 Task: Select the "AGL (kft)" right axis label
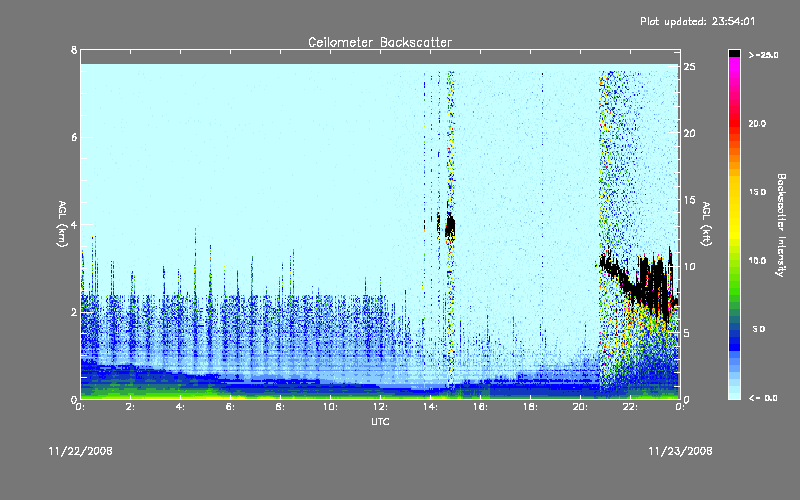coord(706,224)
